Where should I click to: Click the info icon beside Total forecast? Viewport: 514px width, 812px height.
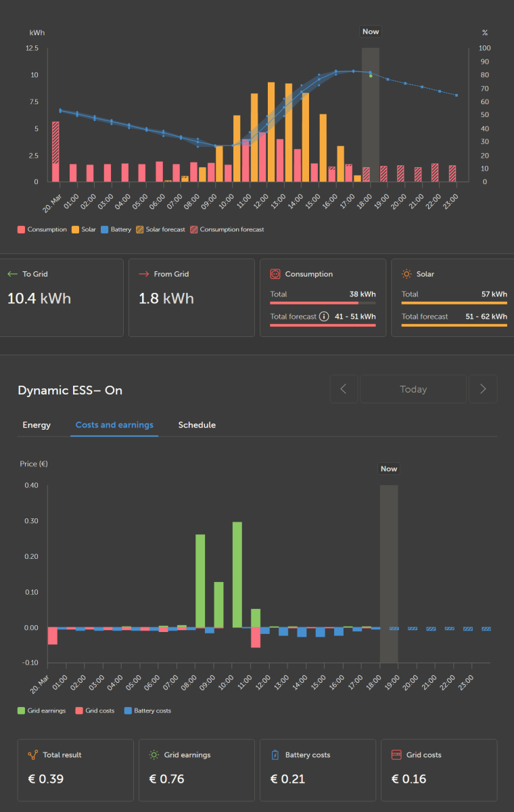point(324,317)
